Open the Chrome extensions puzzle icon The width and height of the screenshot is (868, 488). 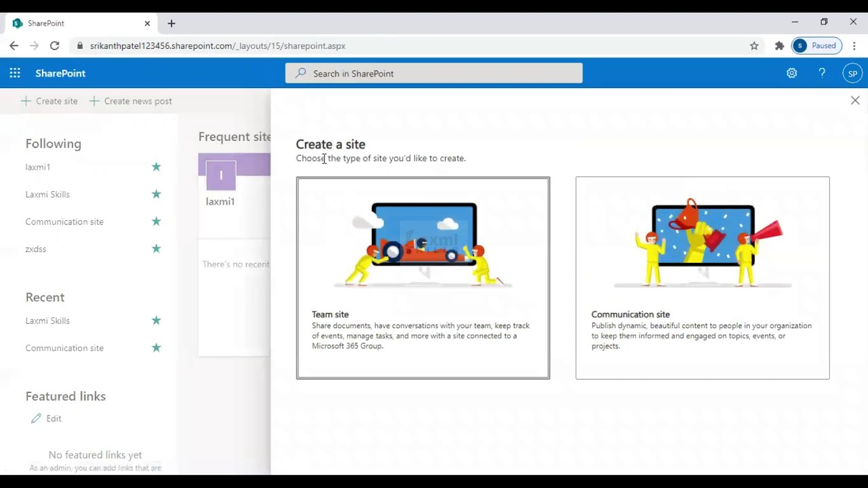click(x=779, y=45)
